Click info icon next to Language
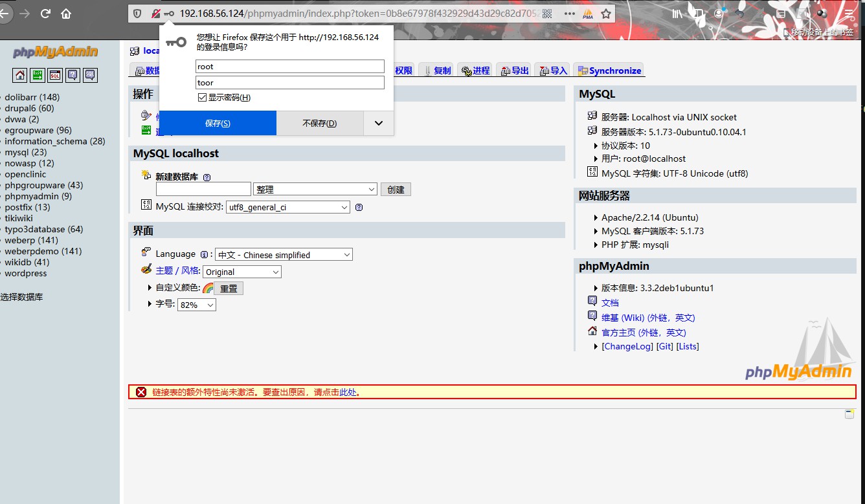This screenshot has width=865, height=504. (x=204, y=255)
